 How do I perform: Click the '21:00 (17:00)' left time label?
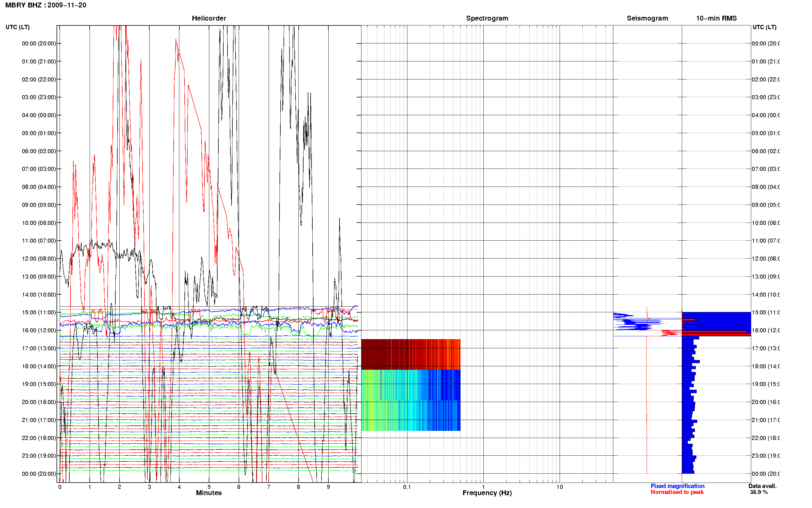pyautogui.click(x=39, y=420)
